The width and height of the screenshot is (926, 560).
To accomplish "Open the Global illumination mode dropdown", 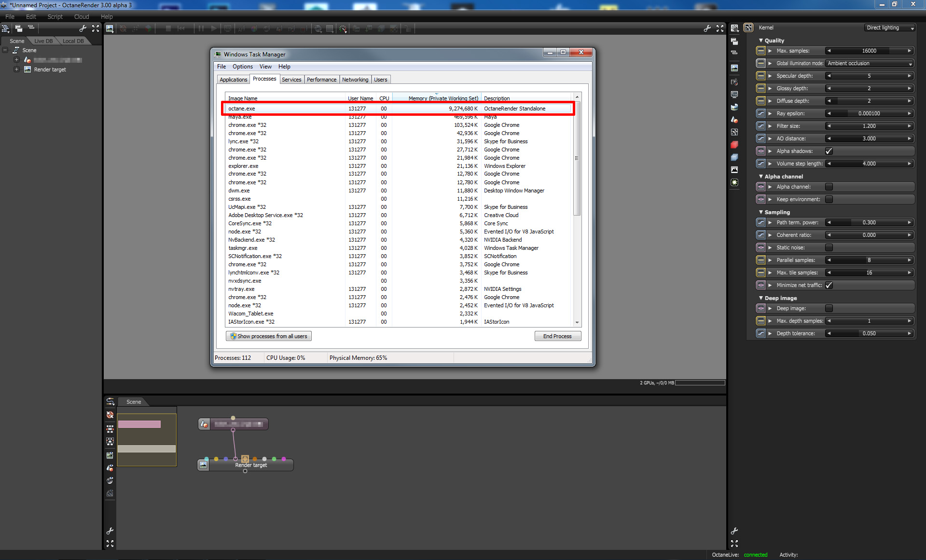I will pyautogui.click(x=870, y=63).
